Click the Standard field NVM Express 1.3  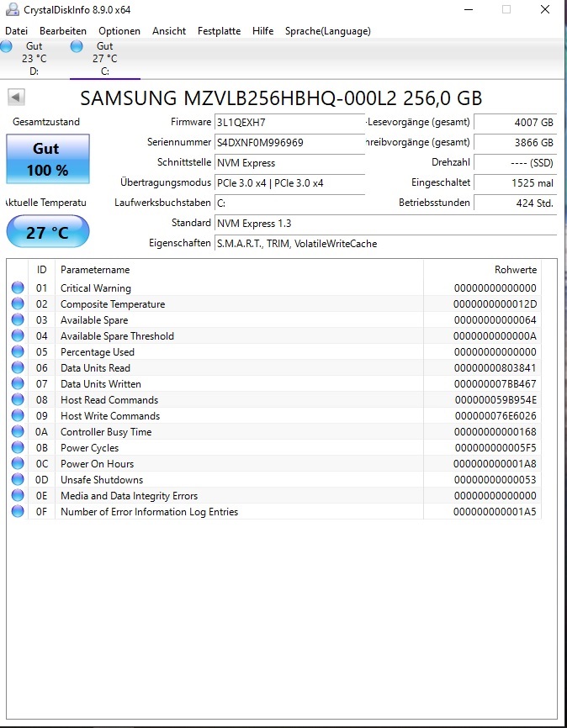(386, 224)
